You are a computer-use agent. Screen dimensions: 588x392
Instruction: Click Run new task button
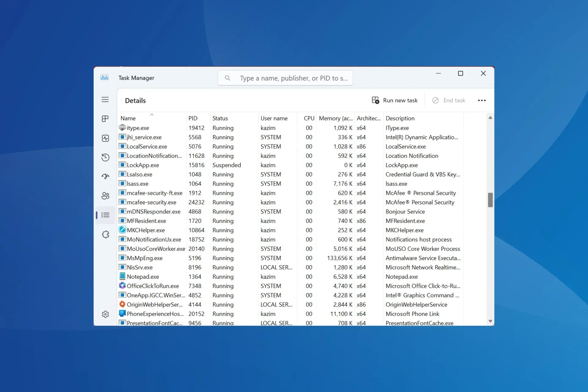[394, 100]
